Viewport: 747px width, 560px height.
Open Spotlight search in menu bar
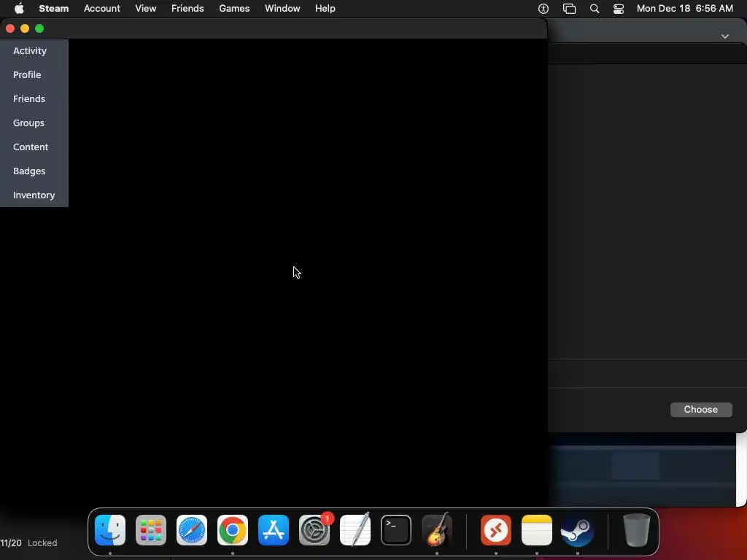coord(594,9)
